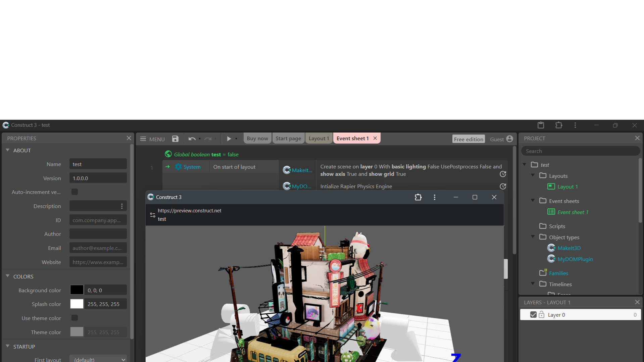Collapse the Layouts folder
Screen dimensions: 644x362
click(x=533, y=175)
